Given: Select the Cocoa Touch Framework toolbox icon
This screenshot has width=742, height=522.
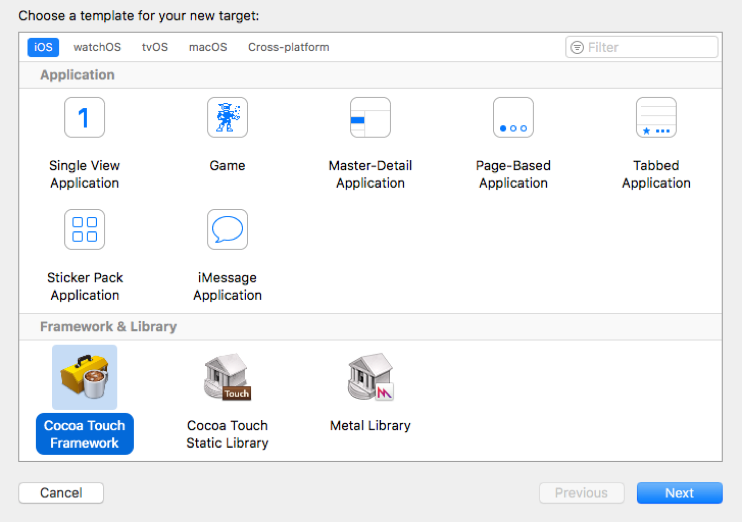Looking at the screenshot, I should [x=84, y=377].
